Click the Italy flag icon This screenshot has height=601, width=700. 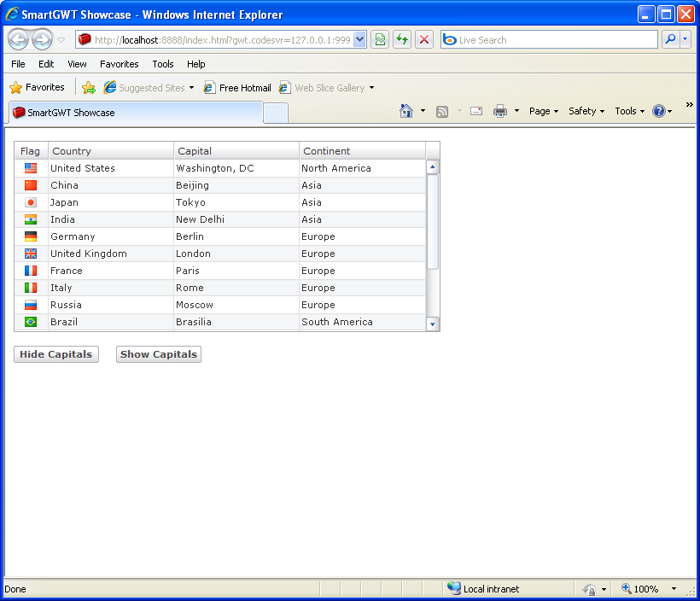coord(31,288)
